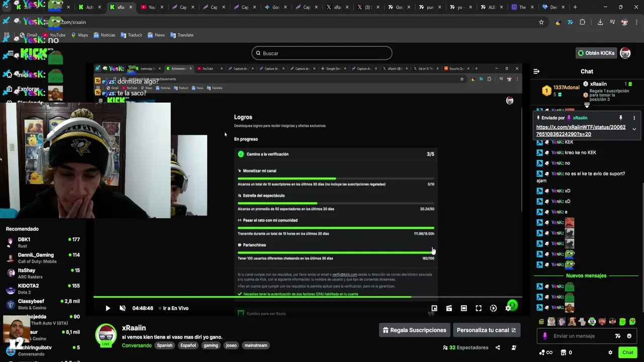This screenshot has width=644, height=362.
Task: Open Chrome three-dot menu
Action: coord(636,22)
